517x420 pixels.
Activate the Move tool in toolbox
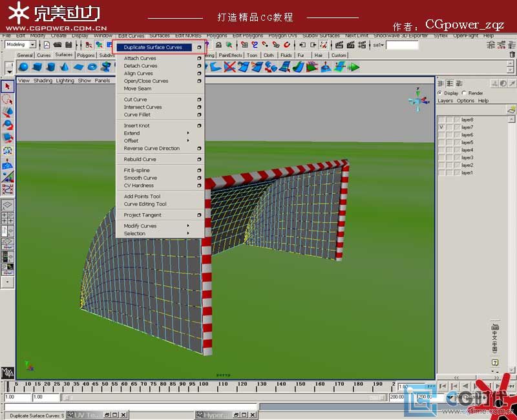(7, 112)
